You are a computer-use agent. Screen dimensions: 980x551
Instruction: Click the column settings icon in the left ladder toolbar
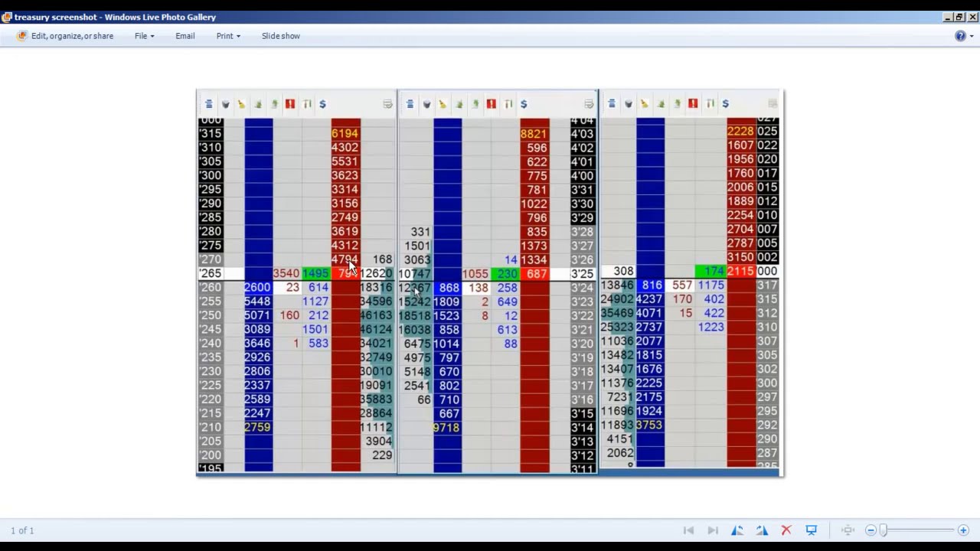[306, 104]
